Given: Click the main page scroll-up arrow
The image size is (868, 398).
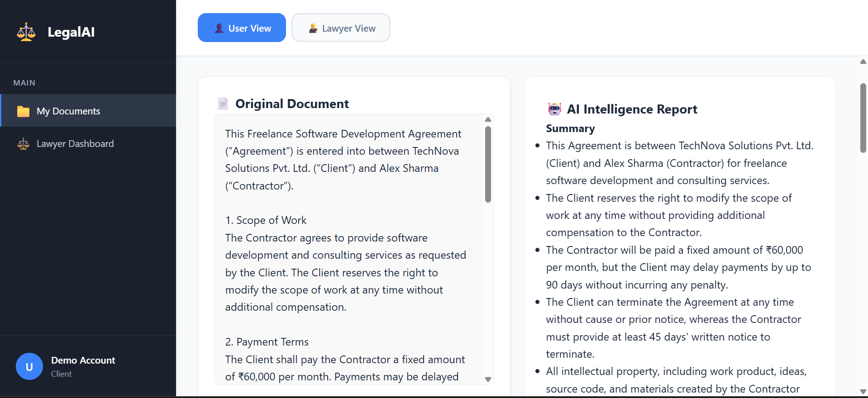Looking at the screenshot, I should [863, 62].
